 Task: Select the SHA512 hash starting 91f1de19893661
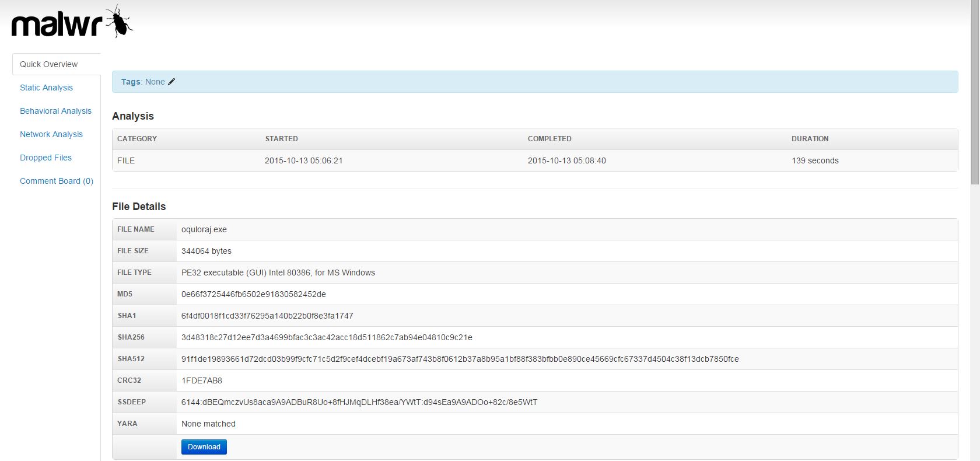pyautogui.click(x=460, y=359)
